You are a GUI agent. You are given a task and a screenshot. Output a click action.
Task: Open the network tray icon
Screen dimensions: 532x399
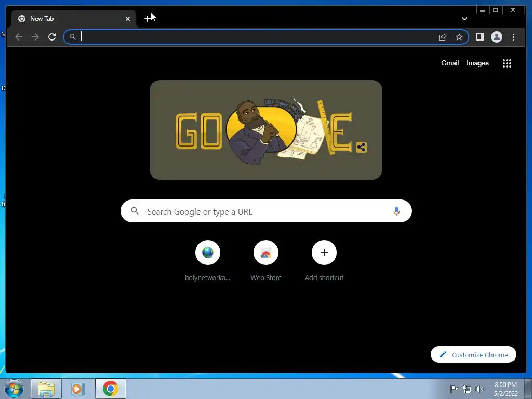point(467,389)
